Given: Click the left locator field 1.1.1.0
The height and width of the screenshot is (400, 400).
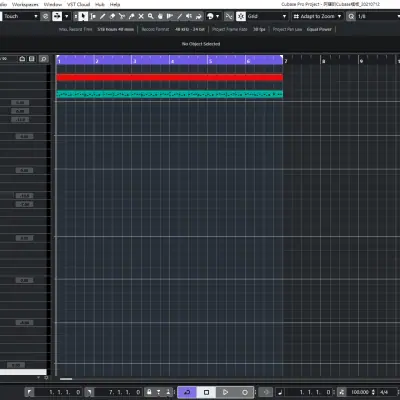Looking at the screenshot, I should tap(59, 392).
